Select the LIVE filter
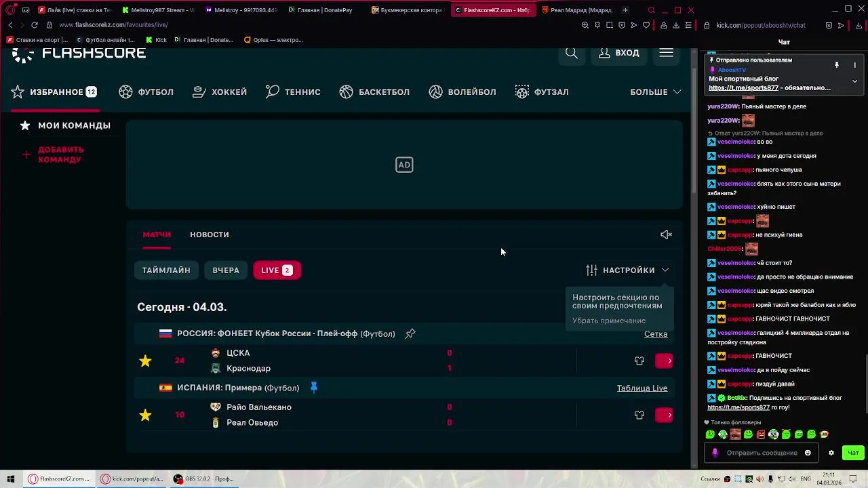The height and width of the screenshot is (488, 868). (277, 270)
